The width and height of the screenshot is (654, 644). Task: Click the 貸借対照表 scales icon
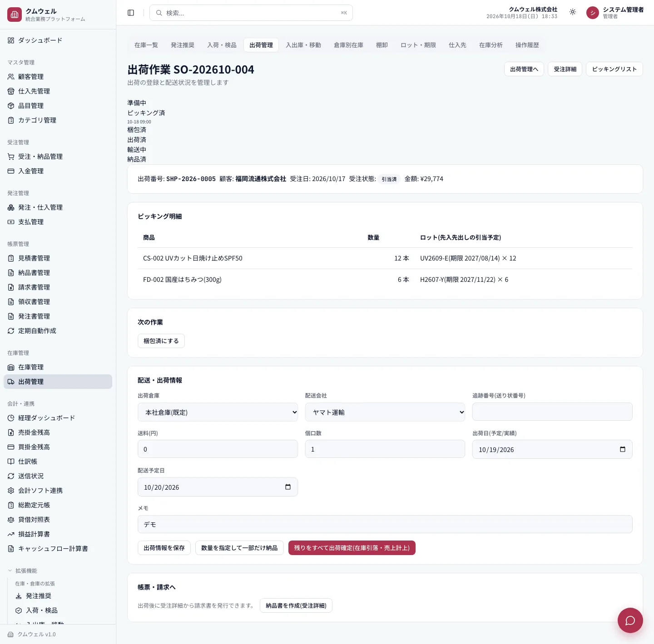pyautogui.click(x=11, y=520)
